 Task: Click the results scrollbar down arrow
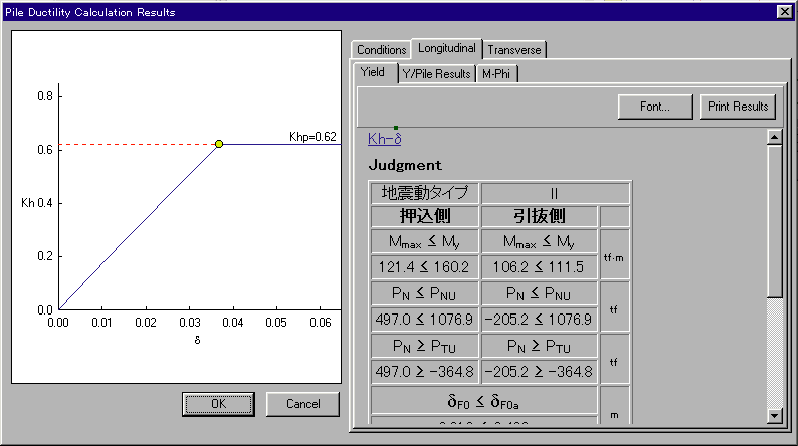point(774,415)
